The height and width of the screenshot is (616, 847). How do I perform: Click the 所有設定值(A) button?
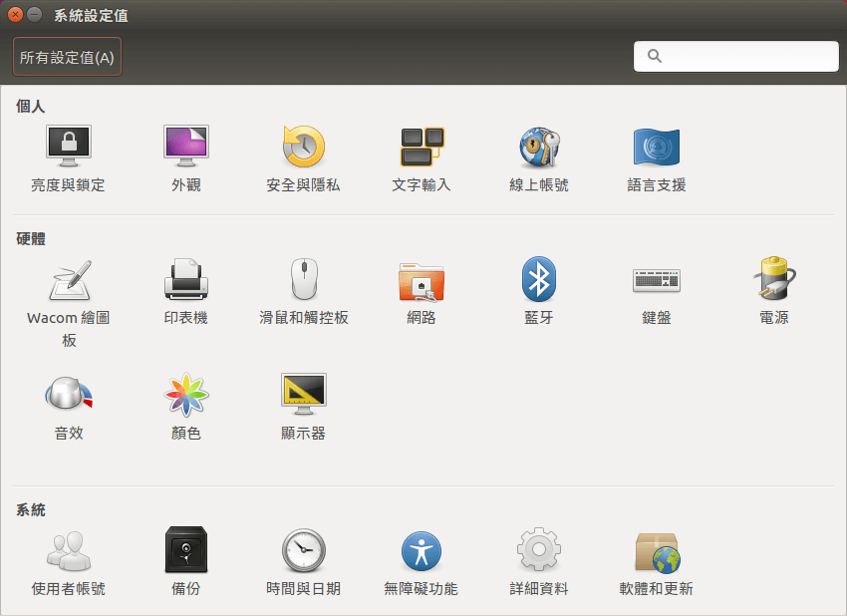[66, 57]
